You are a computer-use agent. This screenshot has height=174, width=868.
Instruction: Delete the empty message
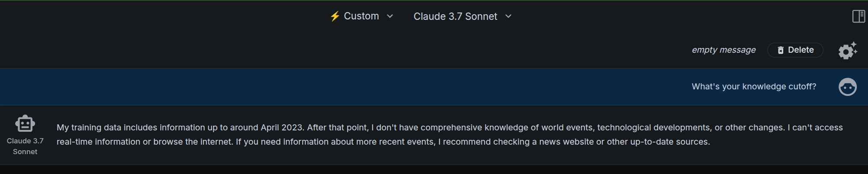(795, 50)
